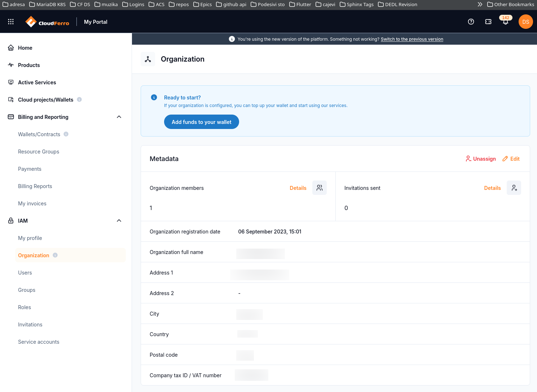Viewport: 537px width, 392px height.
Task: Click Add funds to your wallet button
Action: [202, 122]
